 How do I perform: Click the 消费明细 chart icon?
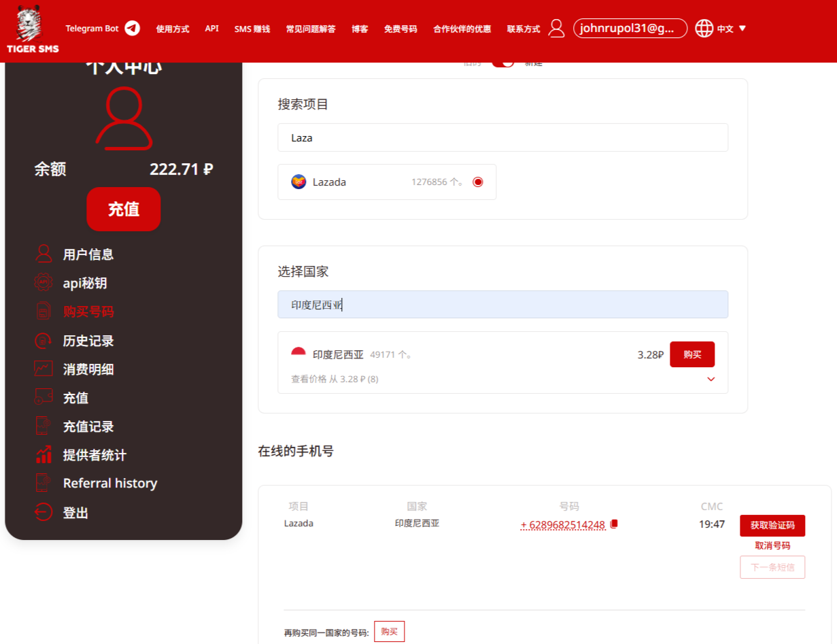(x=44, y=369)
